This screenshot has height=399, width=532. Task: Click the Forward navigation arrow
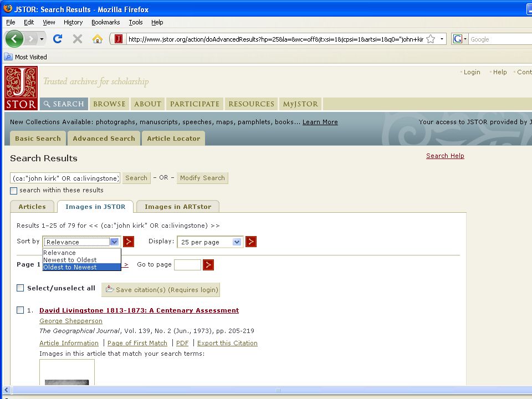(x=31, y=39)
